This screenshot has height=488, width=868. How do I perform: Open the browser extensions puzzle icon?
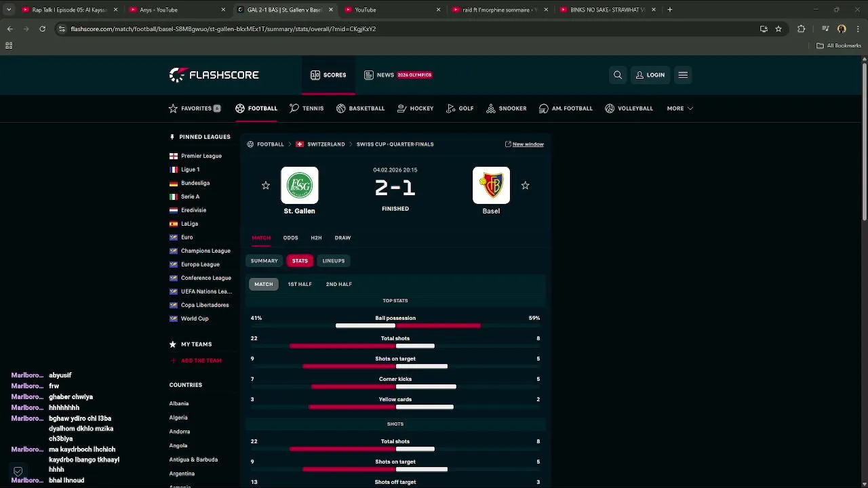pyautogui.click(x=802, y=29)
